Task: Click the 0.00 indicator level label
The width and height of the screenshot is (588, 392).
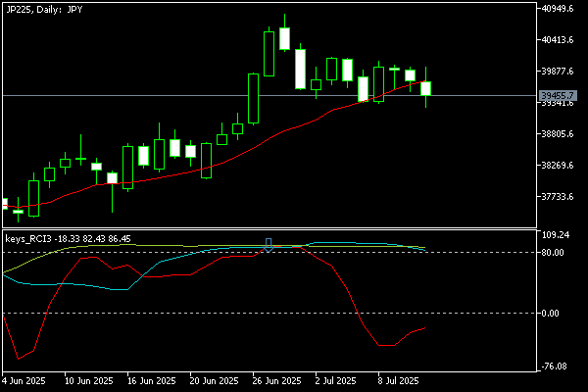Action: pyautogui.click(x=550, y=314)
